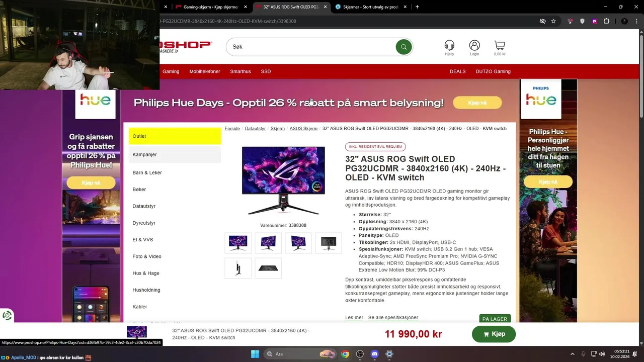644x362 pixels.
Task: Open a new browser tab
Action: (x=417, y=7)
